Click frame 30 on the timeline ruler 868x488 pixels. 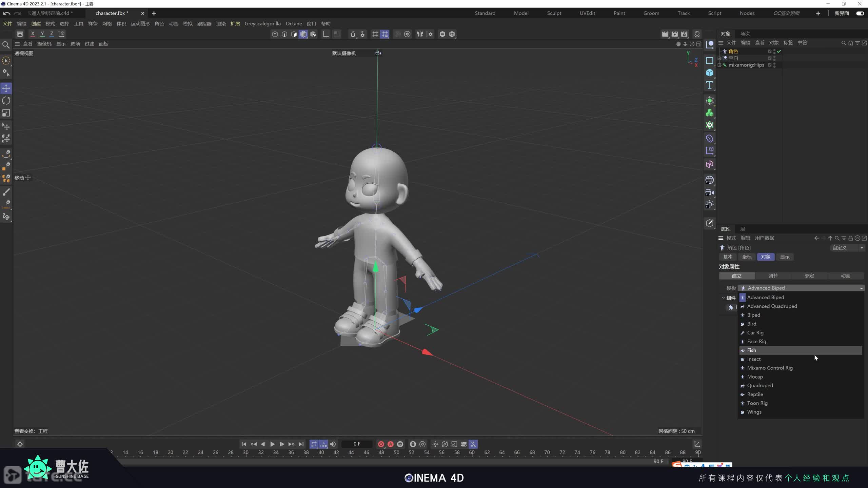[246, 452]
